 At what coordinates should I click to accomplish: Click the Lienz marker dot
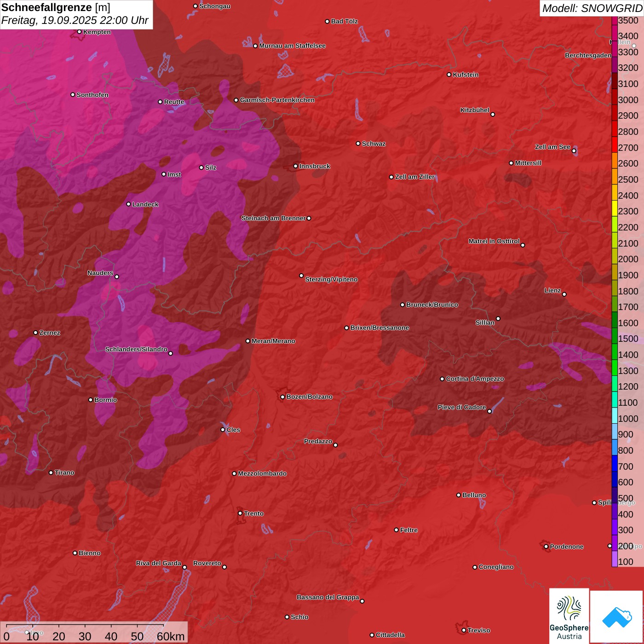(x=564, y=294)
